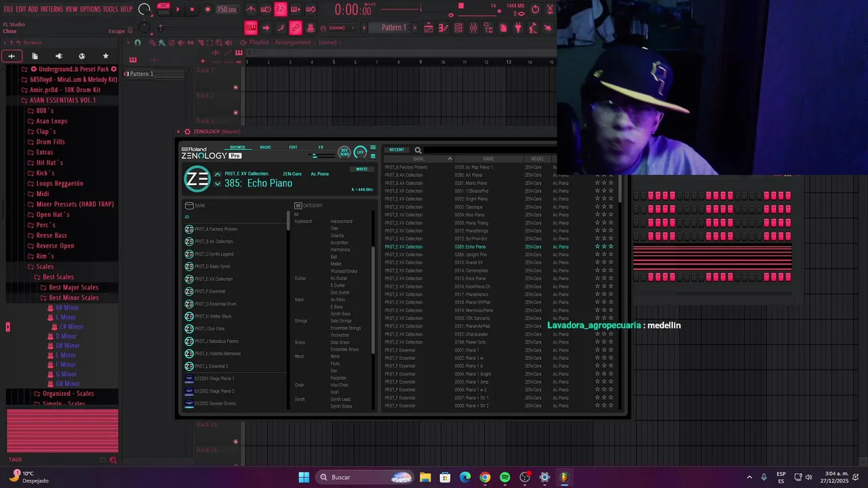Switch PAT/SONG mode toggle

(x=163, y=9)
